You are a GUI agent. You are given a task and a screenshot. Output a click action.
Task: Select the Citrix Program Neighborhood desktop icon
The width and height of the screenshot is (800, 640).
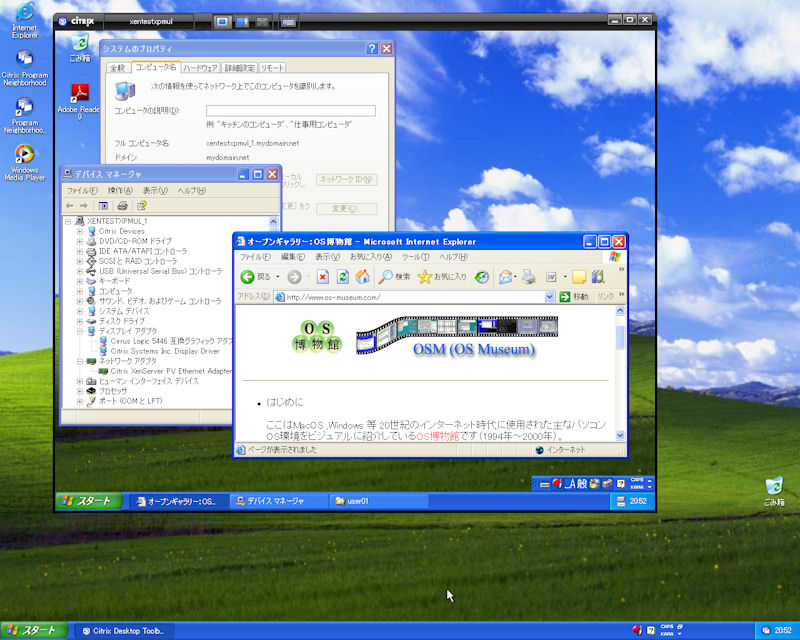point(24,68)
